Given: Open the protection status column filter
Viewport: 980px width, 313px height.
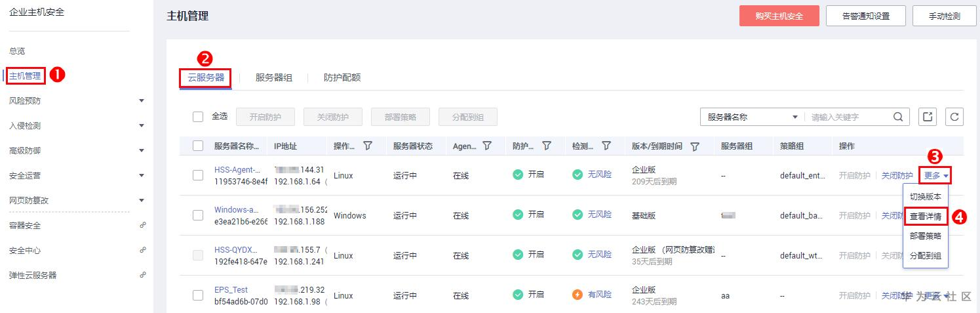Looking at the screenshot, I should [546, 146].
